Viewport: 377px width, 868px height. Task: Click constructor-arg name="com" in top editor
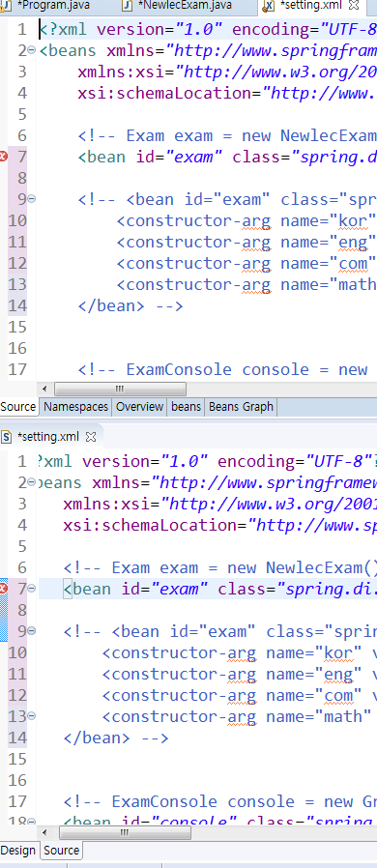pos(246,263)
